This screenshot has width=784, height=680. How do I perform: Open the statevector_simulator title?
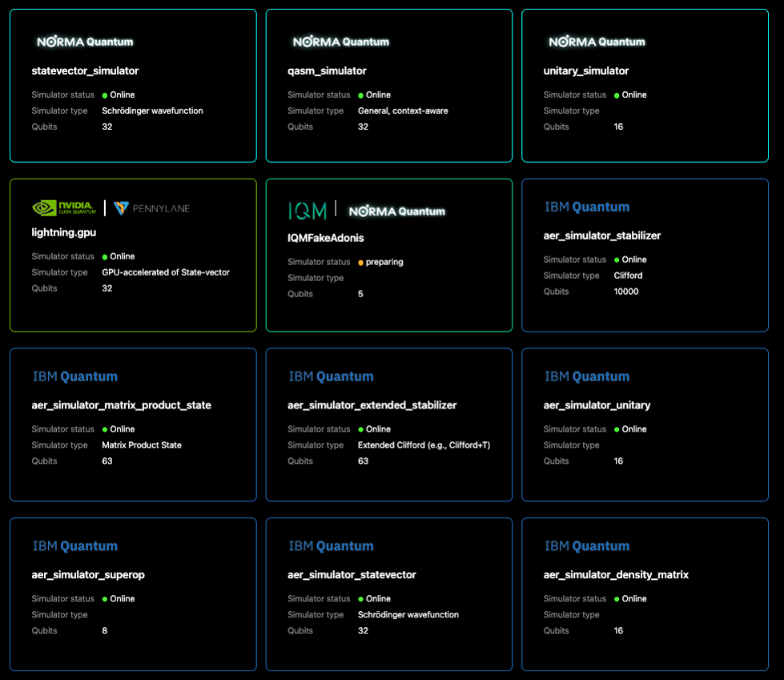pos(85,71)
